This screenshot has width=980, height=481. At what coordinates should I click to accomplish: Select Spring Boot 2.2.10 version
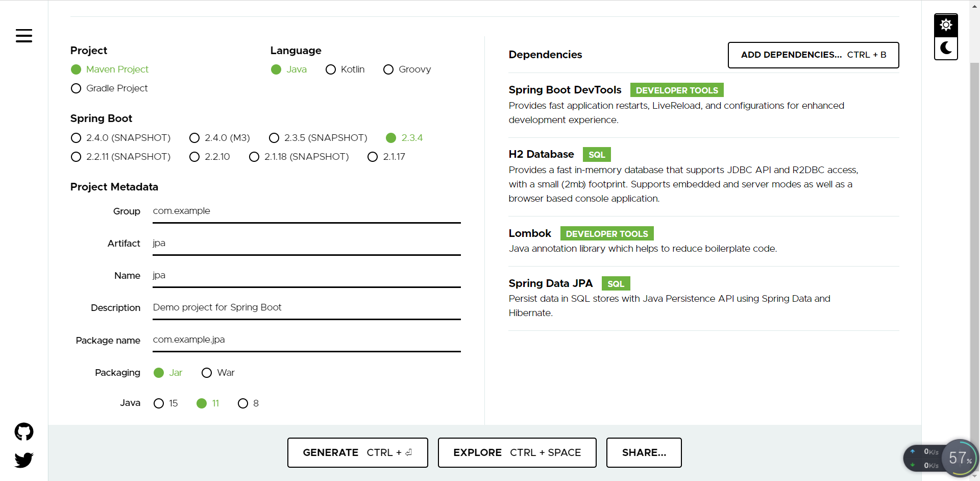210,157
